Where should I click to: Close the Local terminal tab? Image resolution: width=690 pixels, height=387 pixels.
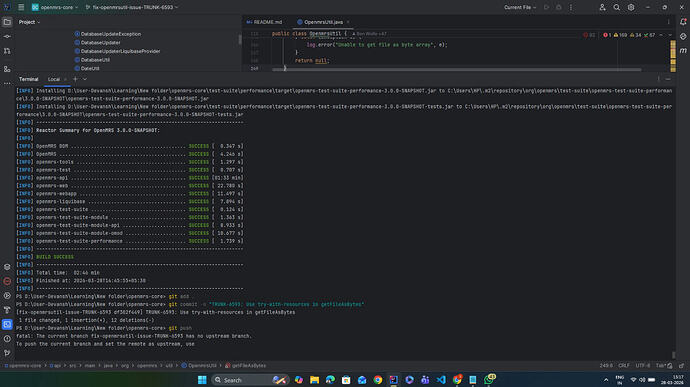(65, 79)
